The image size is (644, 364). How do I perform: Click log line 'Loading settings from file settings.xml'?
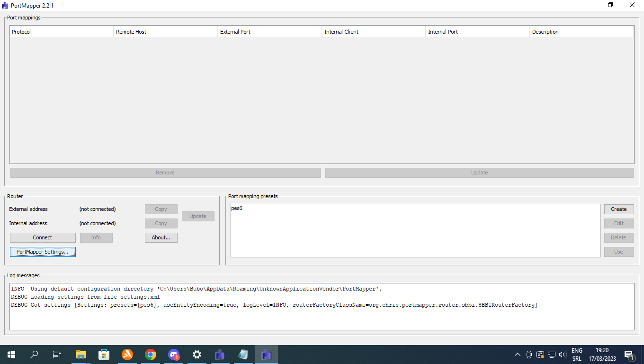[x=85, y=297]
